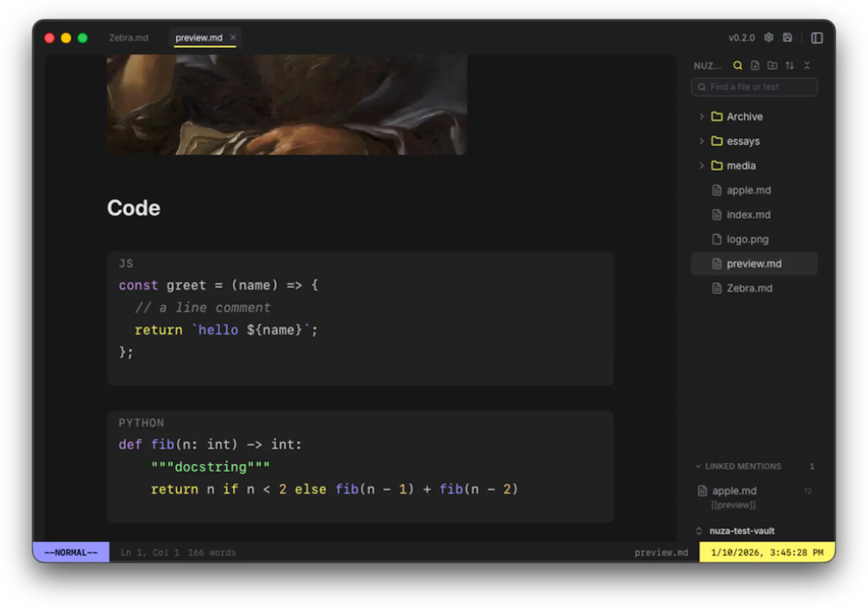This screenshot has width=868, height=608.
Task: Change sort order with the arrows icon
Action: 790,66
